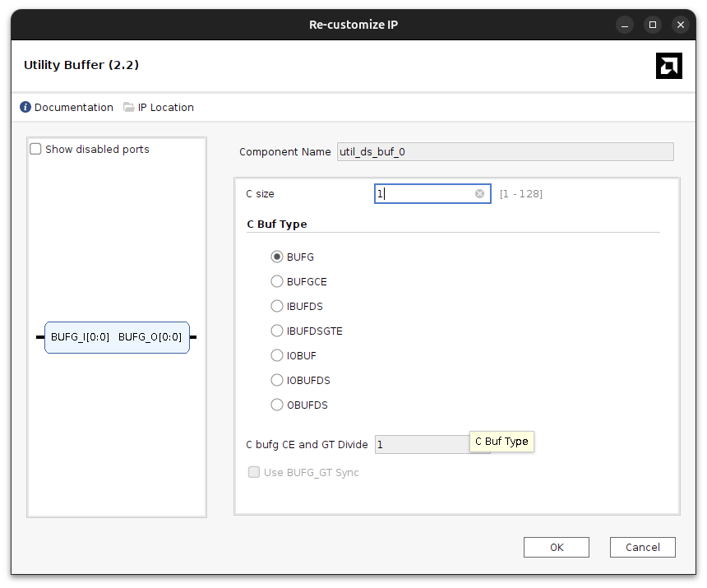Toggle the Use BUFG_GT Sync checkbox
This screenshot has width=707, height=588.
coord(253,472)
